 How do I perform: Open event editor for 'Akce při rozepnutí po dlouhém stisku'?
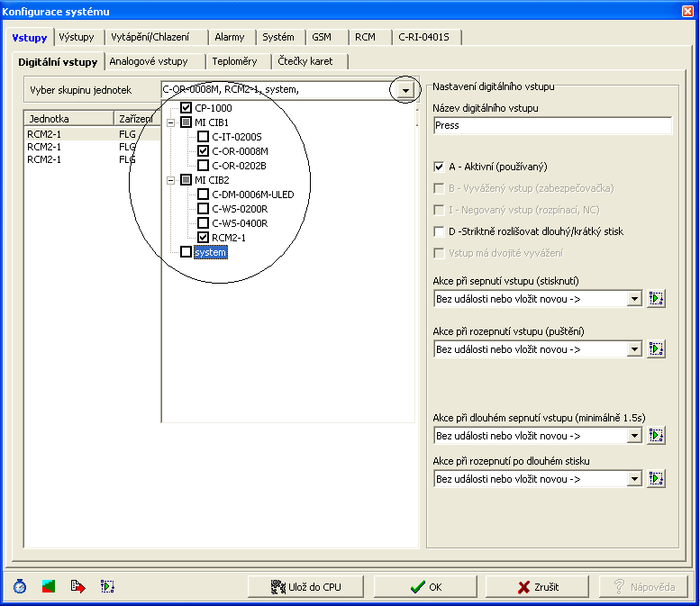(656, 478)
